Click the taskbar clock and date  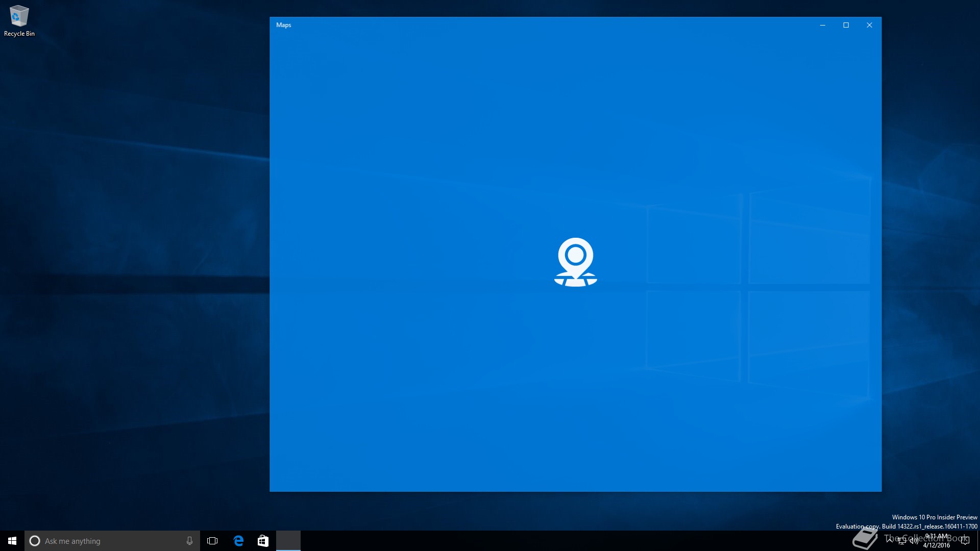[x=937, y=541]
